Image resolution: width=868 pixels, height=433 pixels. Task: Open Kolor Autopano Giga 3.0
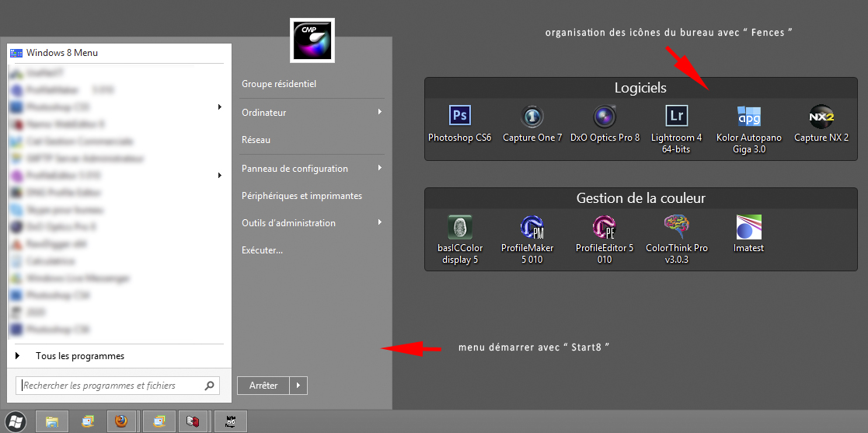[749, 129]
